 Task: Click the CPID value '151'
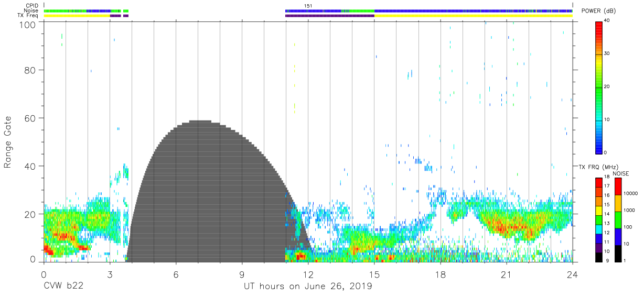(308, 6)
